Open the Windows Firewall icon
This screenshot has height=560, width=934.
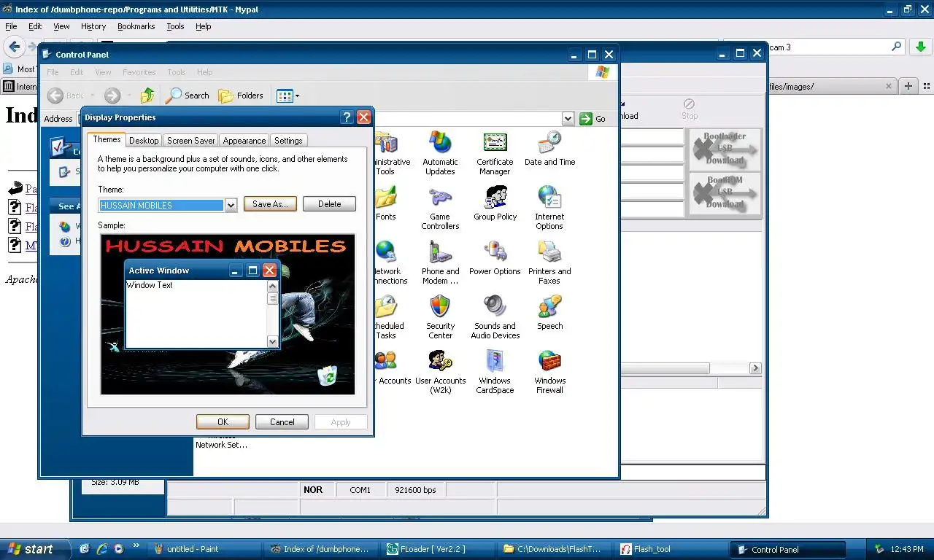[549, 372]
